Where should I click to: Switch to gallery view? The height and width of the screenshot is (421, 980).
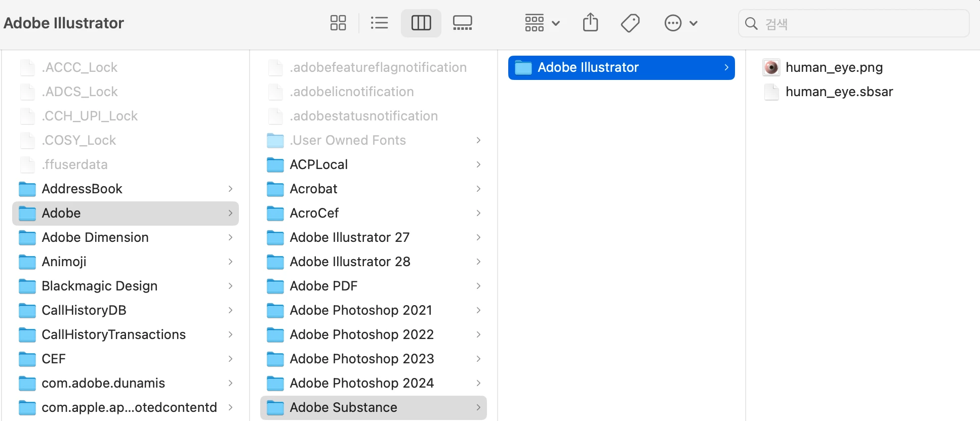(463, 23)
